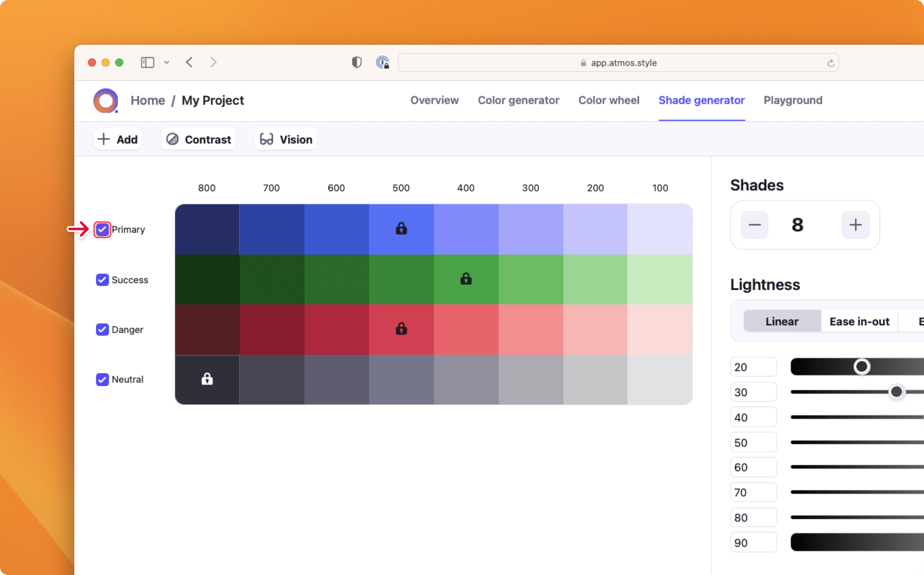Select Ease in-out lightness mode
This screenshot has height=575, width=924.
click(x=859, y=322)
